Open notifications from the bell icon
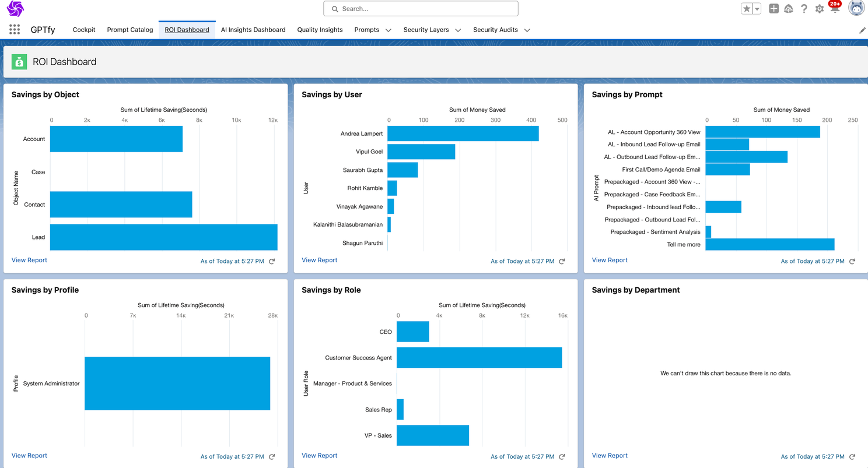 (x=834, y=10)
